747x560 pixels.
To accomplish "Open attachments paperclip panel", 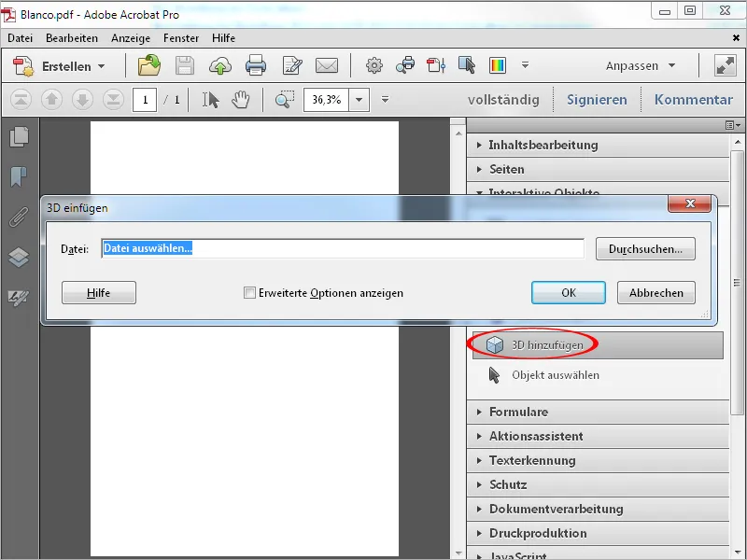I will [19, 217].
